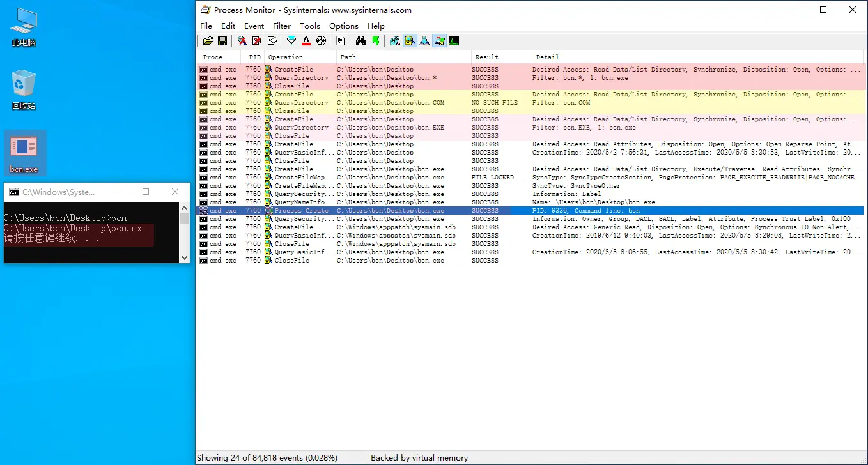This screenshot has height=465, width=868.
Task: Sort events by the PID column header
Action: coord(253,57)
